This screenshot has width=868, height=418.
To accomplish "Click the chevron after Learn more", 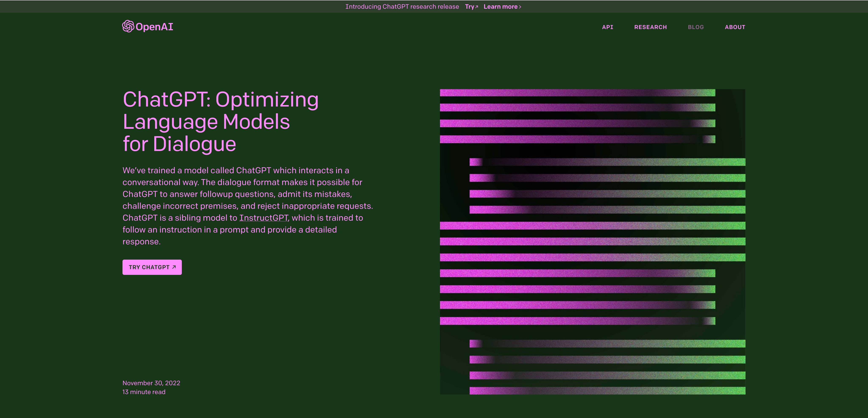I will point(520,7).
